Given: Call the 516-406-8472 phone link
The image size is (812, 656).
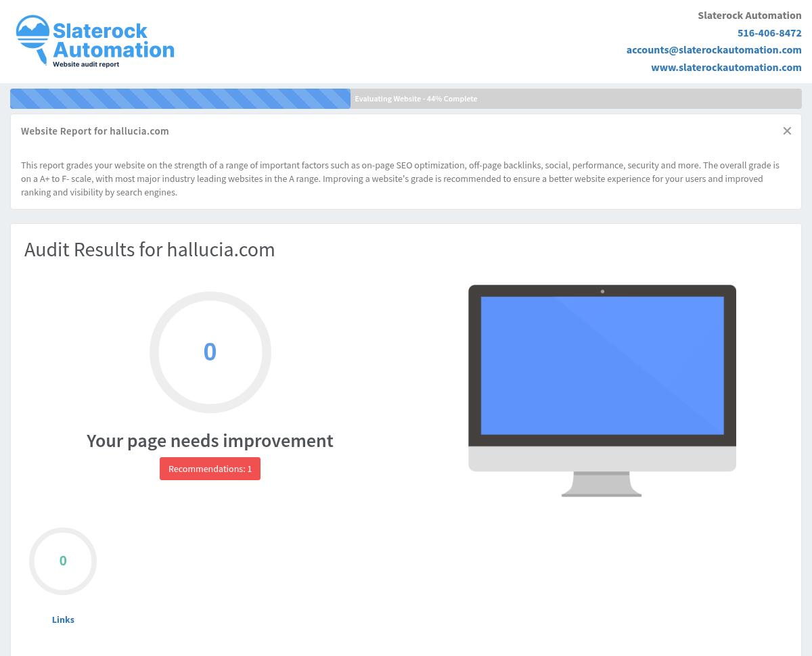Looking at the screenshot, I should [769, 32].
